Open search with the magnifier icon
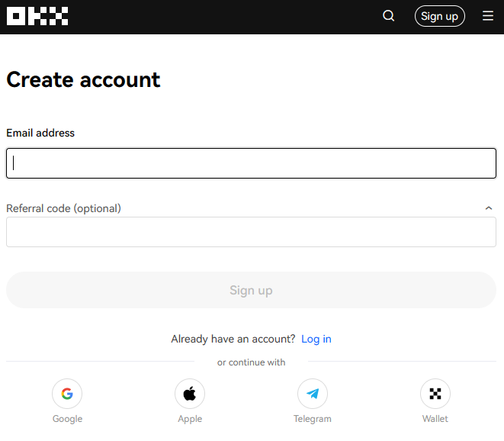The height and width of the screenshot is (441, 504). (389, 16)
